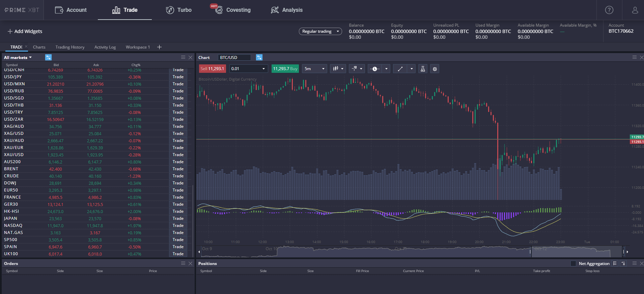
Task: Click the Positions collapse rows icon
Action: pos(623,263)
